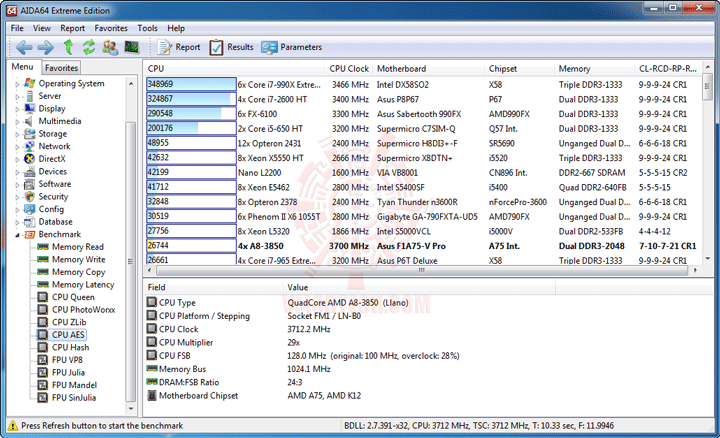This screenshot has height=438, width=720.
Task: Sort results by Motherboard column header
Action: click(x=428, y=68)
